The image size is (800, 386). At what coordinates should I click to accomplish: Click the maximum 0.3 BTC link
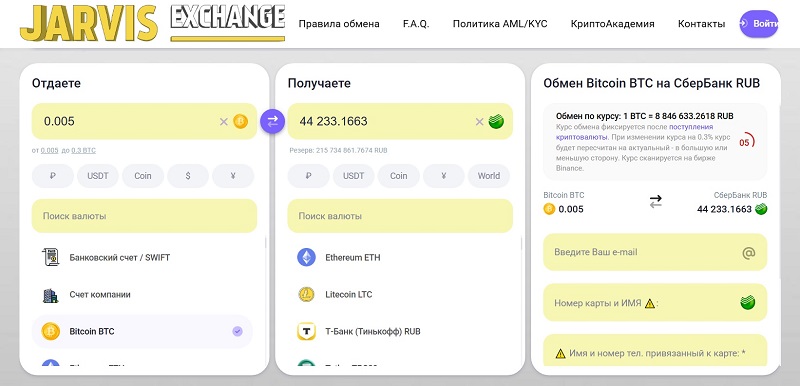[x=84, y=150]
